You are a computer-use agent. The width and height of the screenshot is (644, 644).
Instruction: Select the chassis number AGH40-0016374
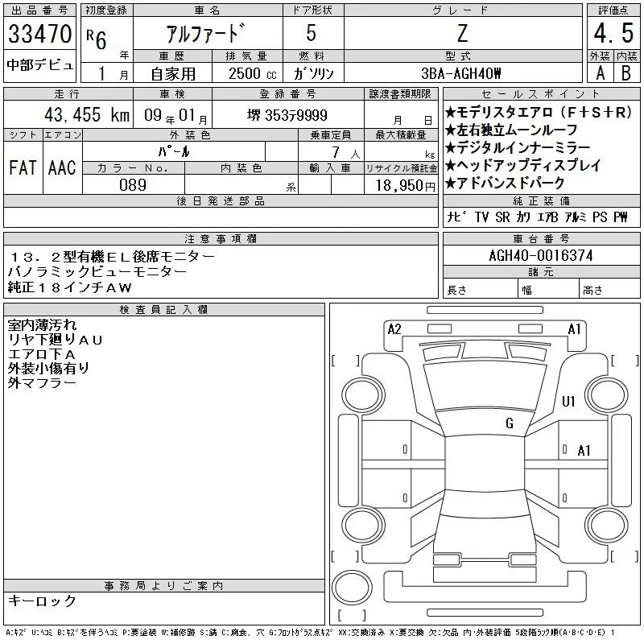[x=541, y=256]
